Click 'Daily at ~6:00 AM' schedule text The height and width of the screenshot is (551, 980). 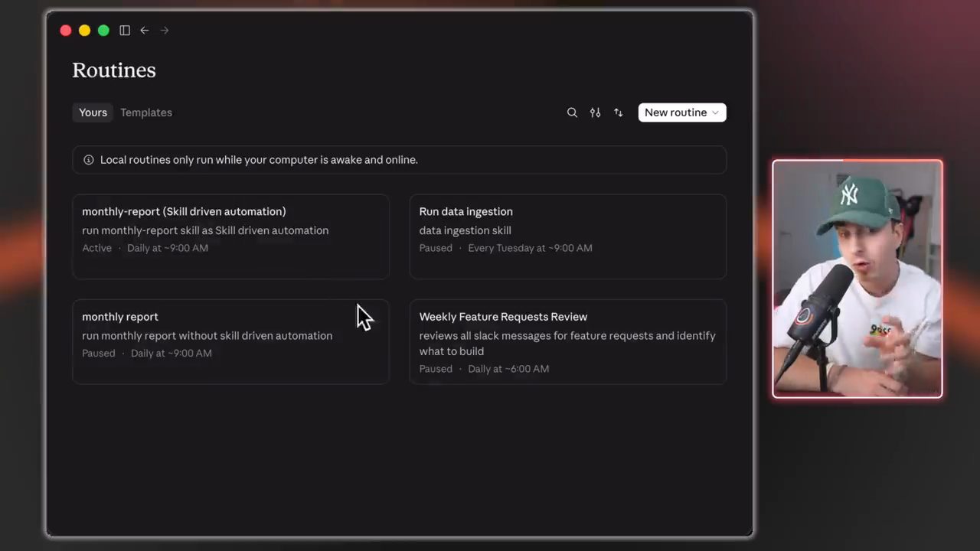[508, 369]
